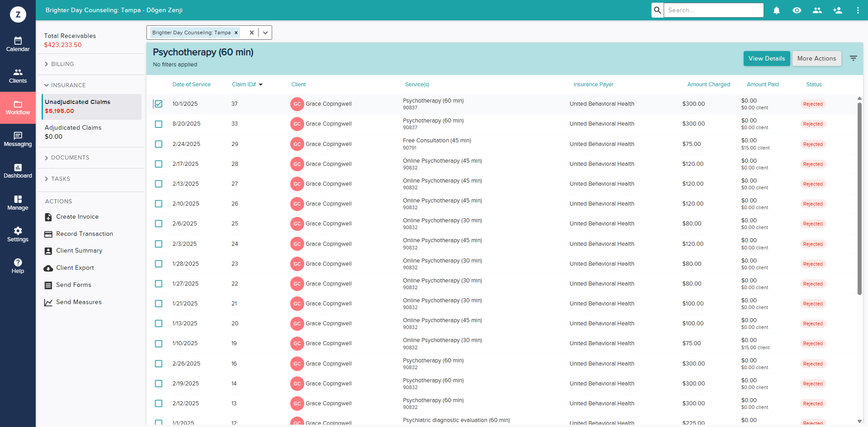This screenshot has height=427, width=868.
Task: Open the More Actions button
Action: coord(816,59)
